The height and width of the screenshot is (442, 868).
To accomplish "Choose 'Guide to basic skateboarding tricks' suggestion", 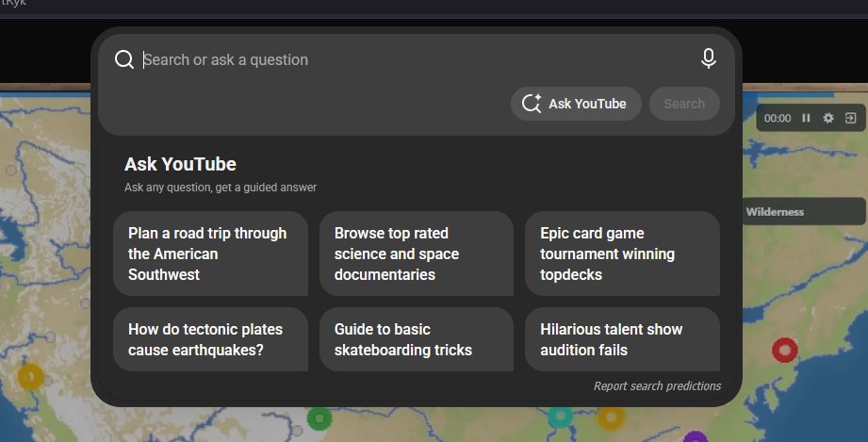I will tap(417, 339).
